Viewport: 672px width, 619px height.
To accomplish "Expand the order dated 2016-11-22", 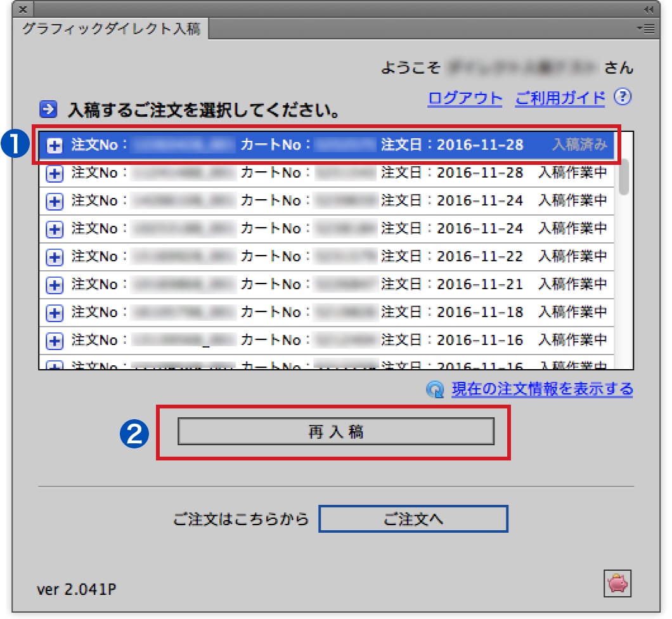I will 55,257.
